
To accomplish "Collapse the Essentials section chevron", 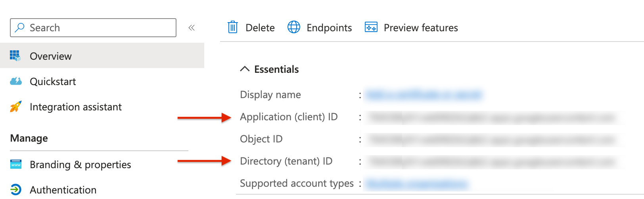I will point(245,69).
